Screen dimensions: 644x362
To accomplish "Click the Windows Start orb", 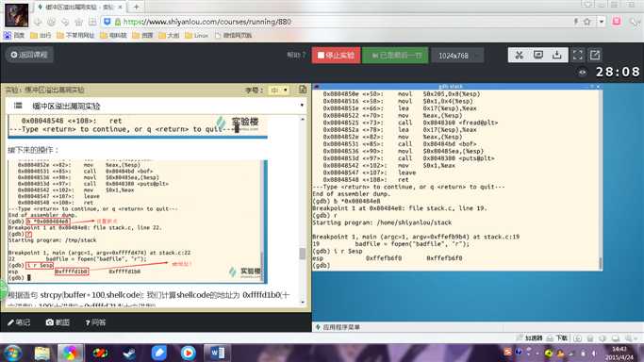I will point(13,353).
